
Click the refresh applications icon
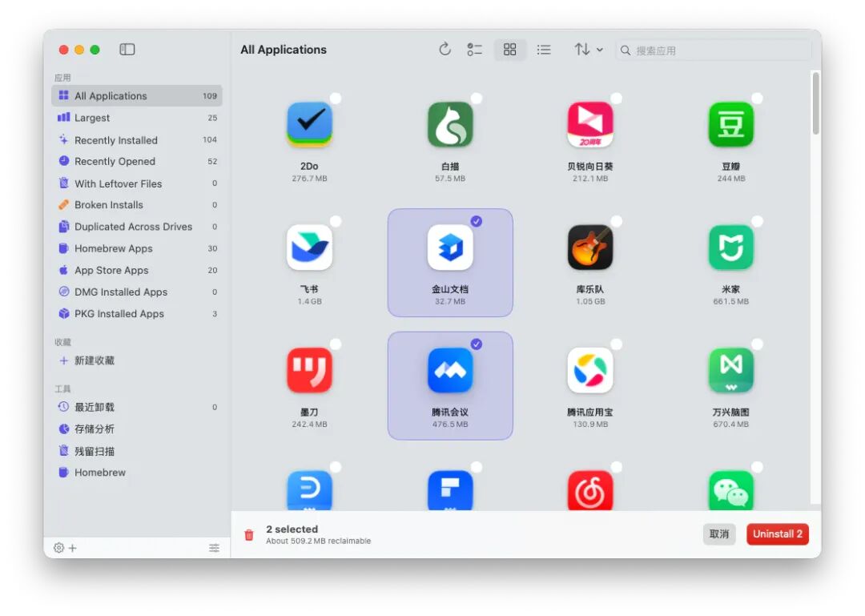[445, 50]
